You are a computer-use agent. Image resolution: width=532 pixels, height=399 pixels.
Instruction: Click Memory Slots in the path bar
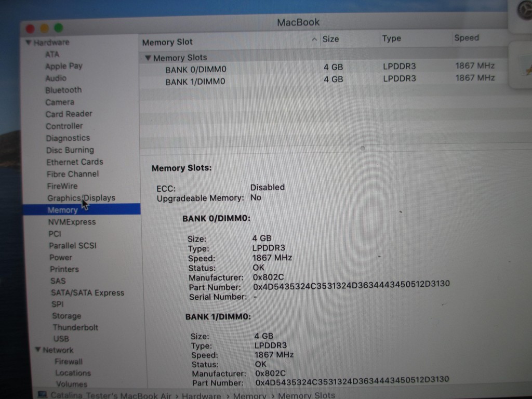point(307,395)
